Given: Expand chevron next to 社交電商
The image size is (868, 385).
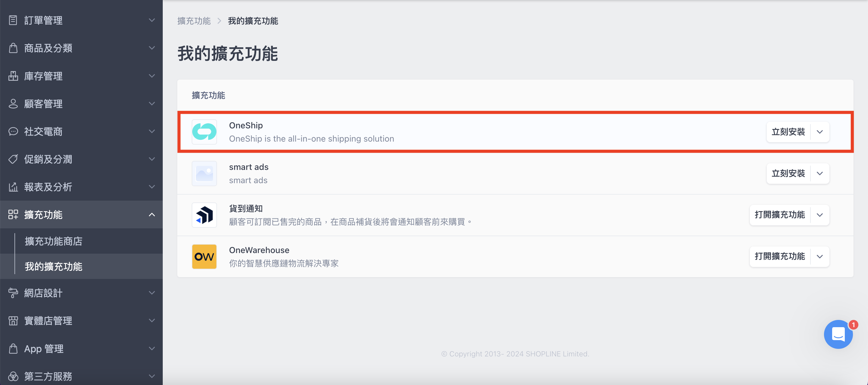Looking at the screenshot, I should pos(152,131).
